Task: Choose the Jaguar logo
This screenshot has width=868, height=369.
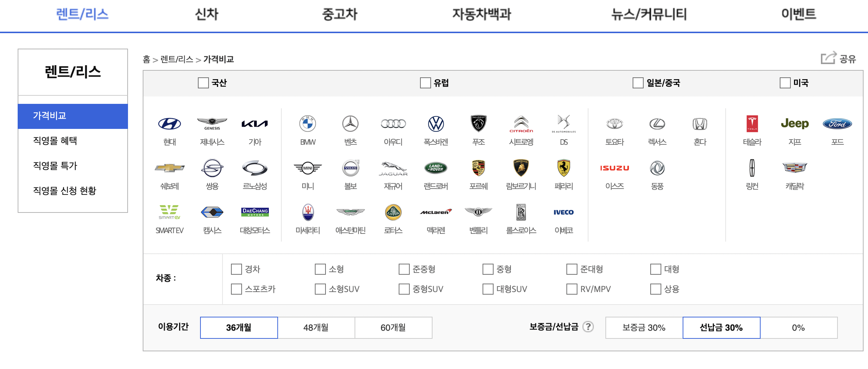Action: 393,168
